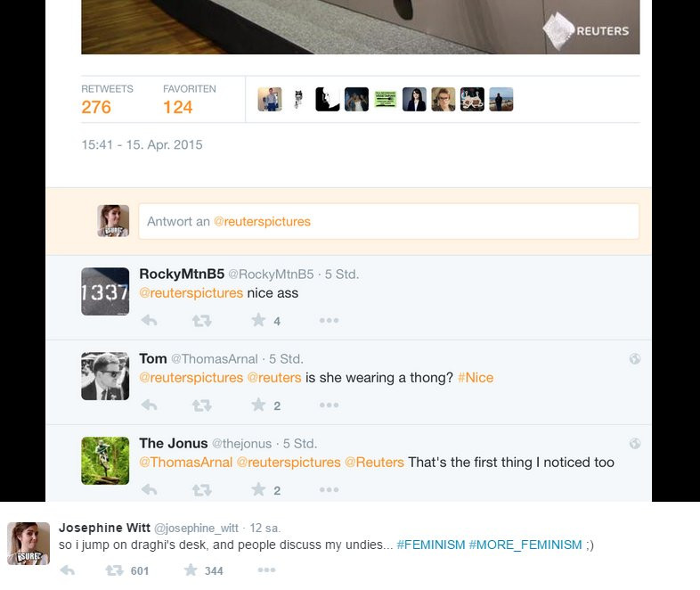
Task: View the 276 Retweets list
Action: pyautogui.click(x=107, y=100)
